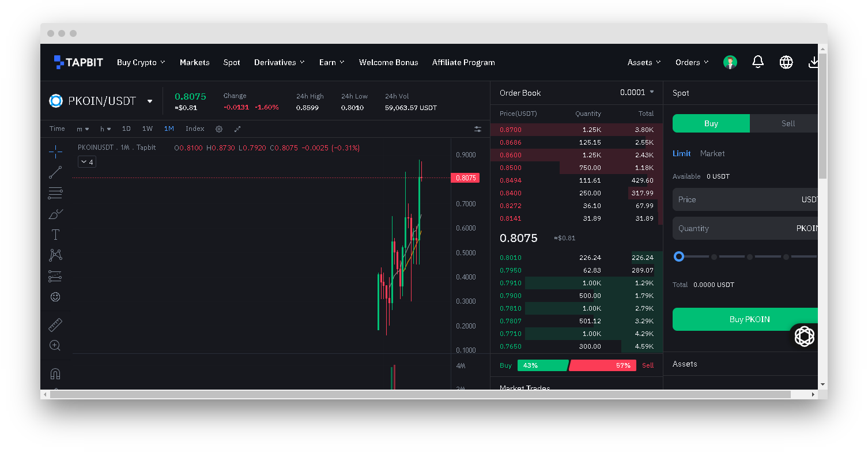The image size is (868, 457).
Task: Click the PKOIN coin icon
Action: (56, 101)
